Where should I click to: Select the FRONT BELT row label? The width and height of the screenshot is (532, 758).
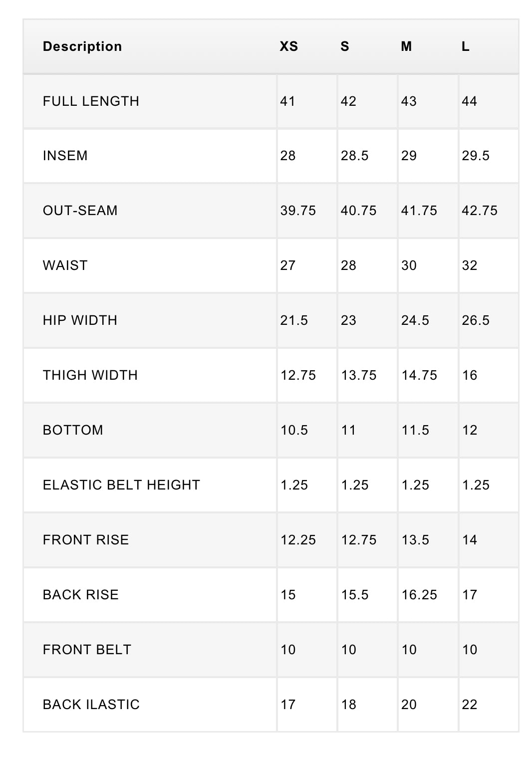(87, 650)
